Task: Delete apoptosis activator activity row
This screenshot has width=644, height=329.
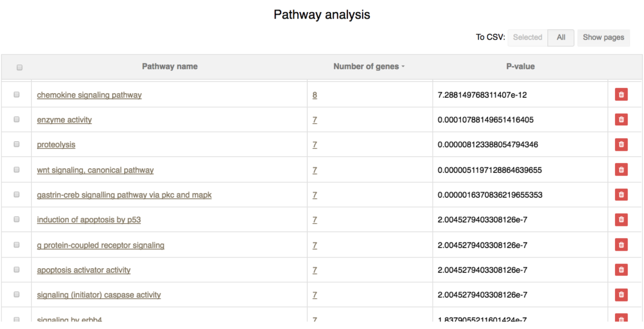Action: point(621,270)
